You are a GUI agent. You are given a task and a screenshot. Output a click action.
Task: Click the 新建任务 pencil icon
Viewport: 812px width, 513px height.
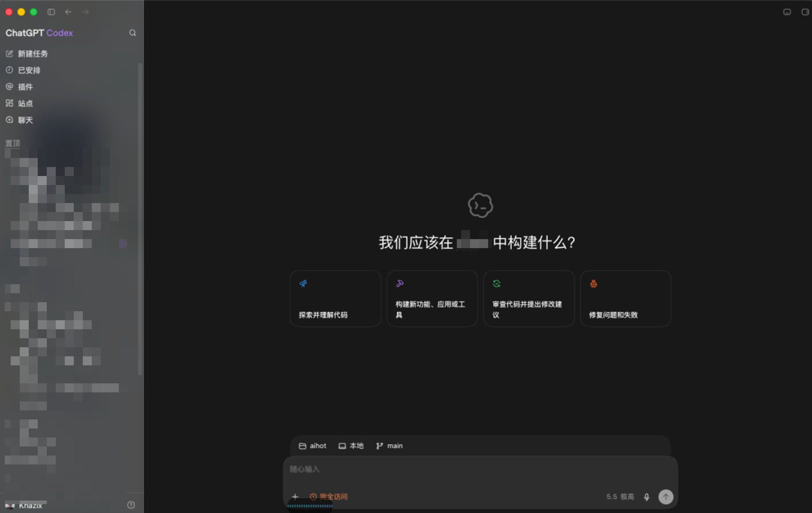(x=9, y=54)
